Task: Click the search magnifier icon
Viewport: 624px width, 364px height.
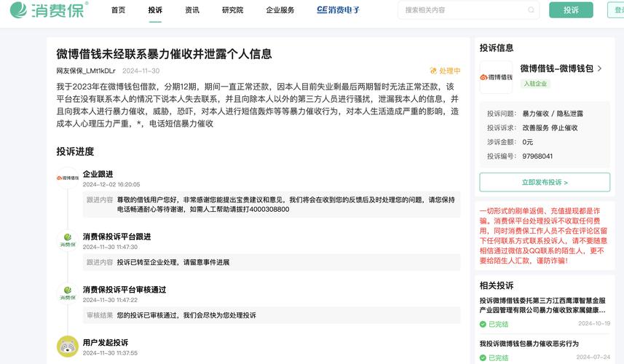Action: [531, 10]
